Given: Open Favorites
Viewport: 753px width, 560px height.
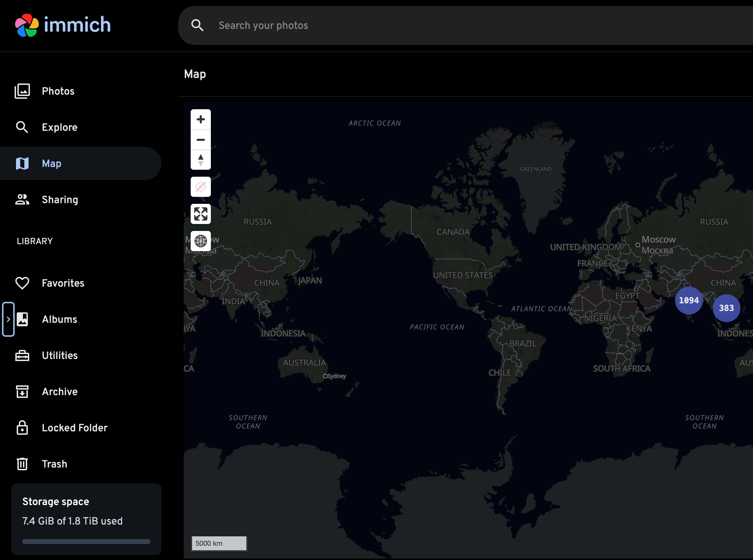Looking at the screenshot, I should tap(81, 283).
